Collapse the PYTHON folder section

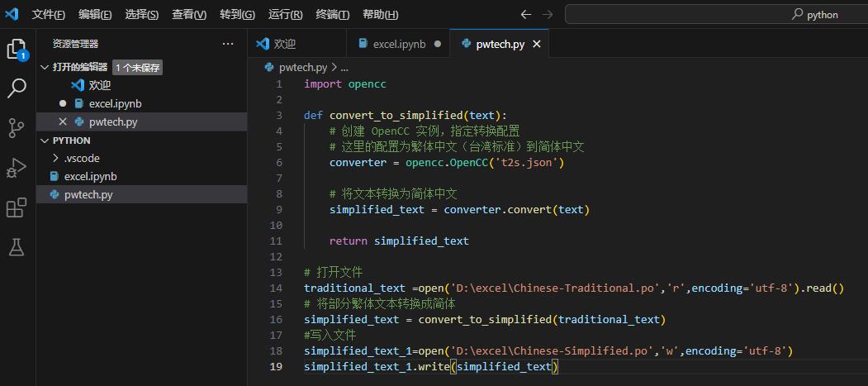tap(45, 141)
